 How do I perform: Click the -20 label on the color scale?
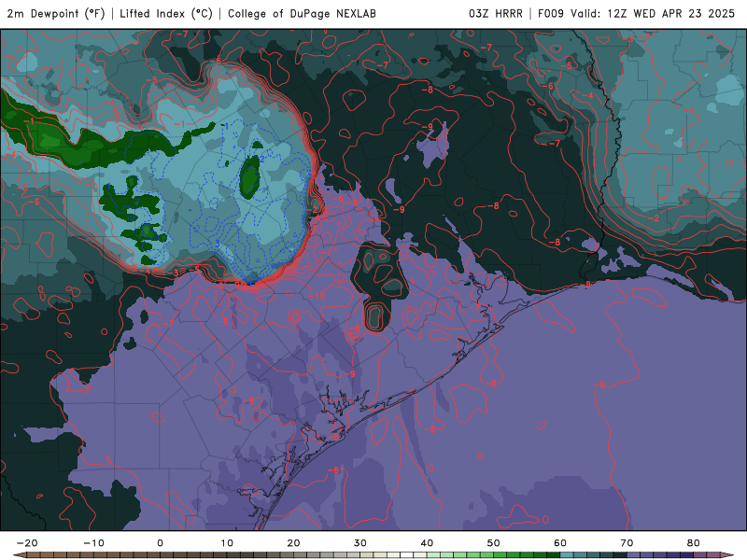pos(27,543)
